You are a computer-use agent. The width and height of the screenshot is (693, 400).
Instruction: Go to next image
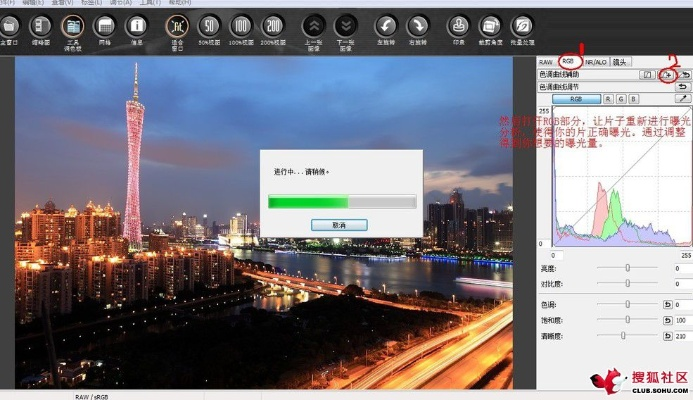[x=346, y=26]
